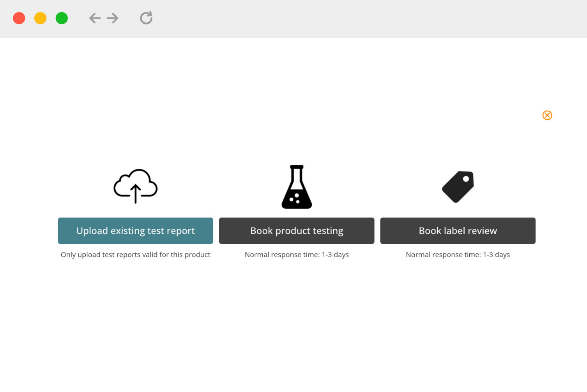Click the "Only upload test reports valid" caption
Image resolution: width=587 pixels, height=392 pixels.
point(135,255)
